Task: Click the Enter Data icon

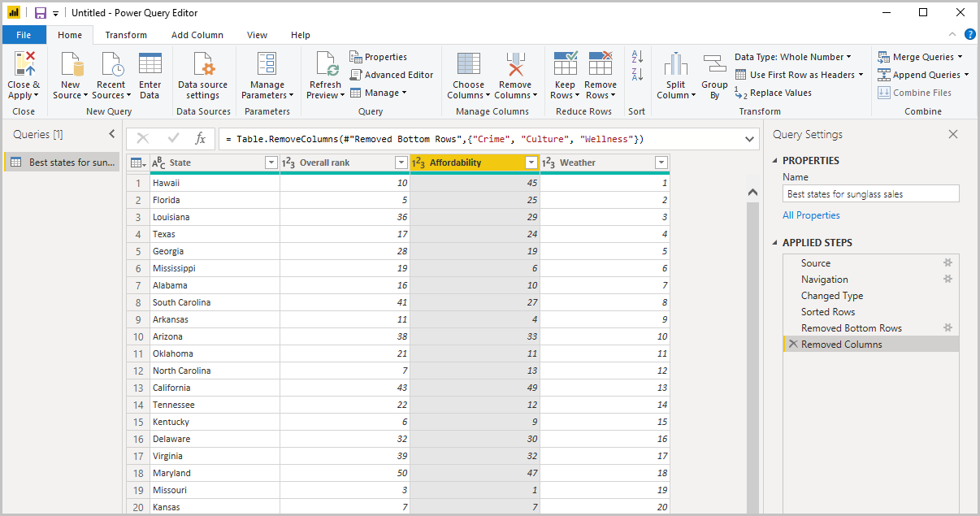Action: (150, 64)
